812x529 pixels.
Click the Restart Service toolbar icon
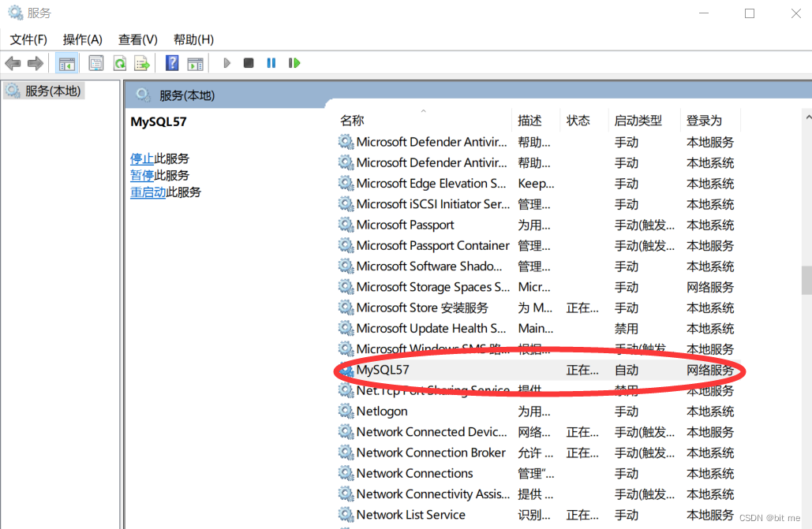[294, 63]
